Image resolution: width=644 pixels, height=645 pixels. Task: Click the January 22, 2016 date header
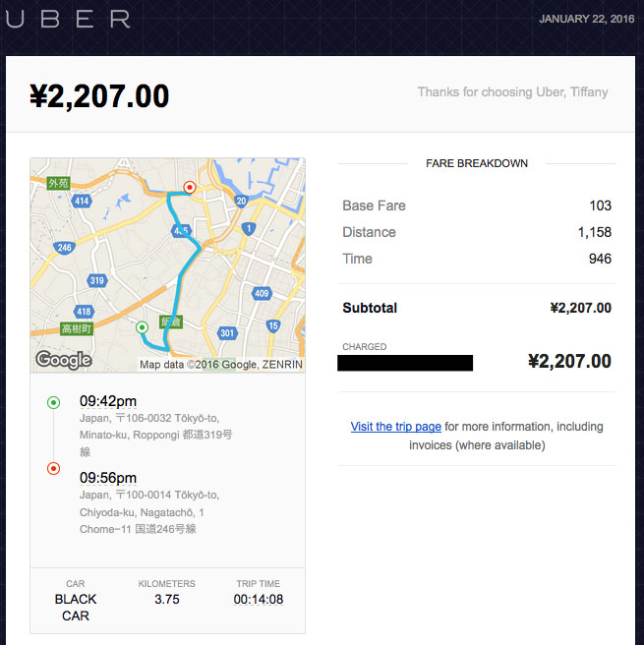coord(586,19)
